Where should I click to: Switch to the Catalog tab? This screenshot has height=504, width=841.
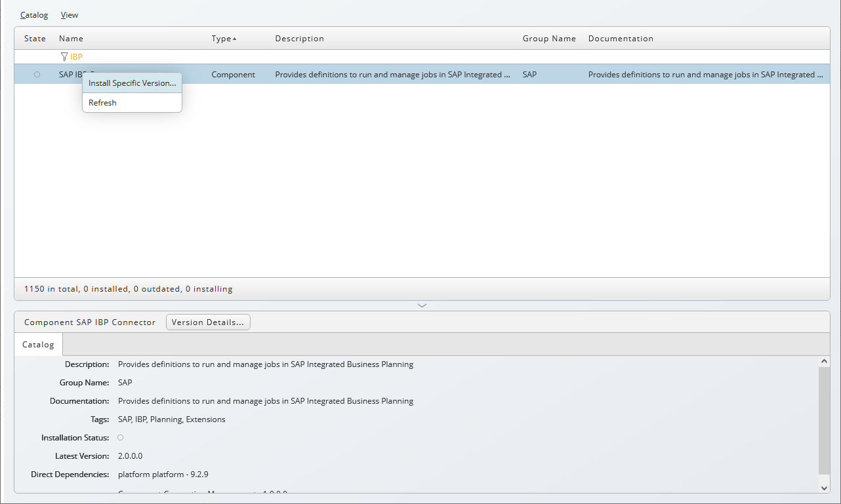tap(38, 345)
